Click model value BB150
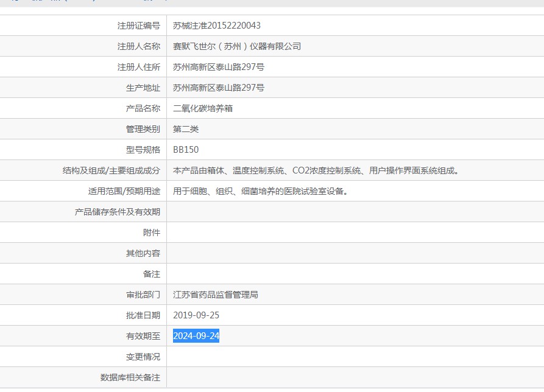This screenshot has width=544, height=392. [186, 150]
